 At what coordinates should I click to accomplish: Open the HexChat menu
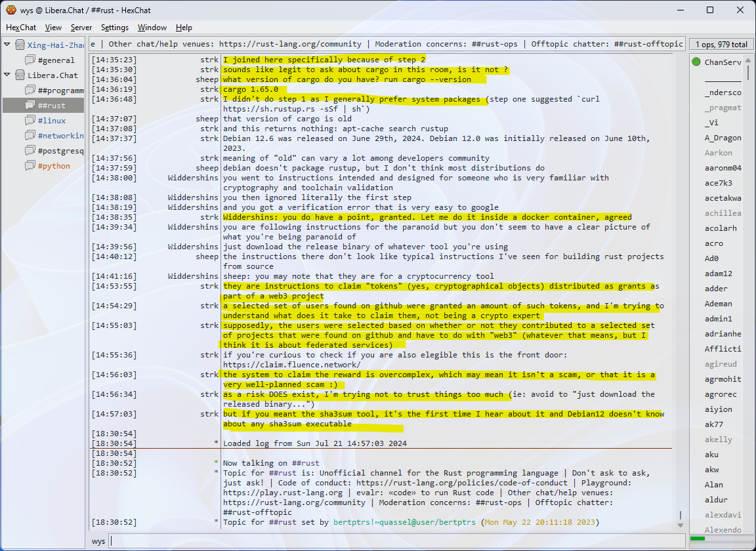(21, 28)
